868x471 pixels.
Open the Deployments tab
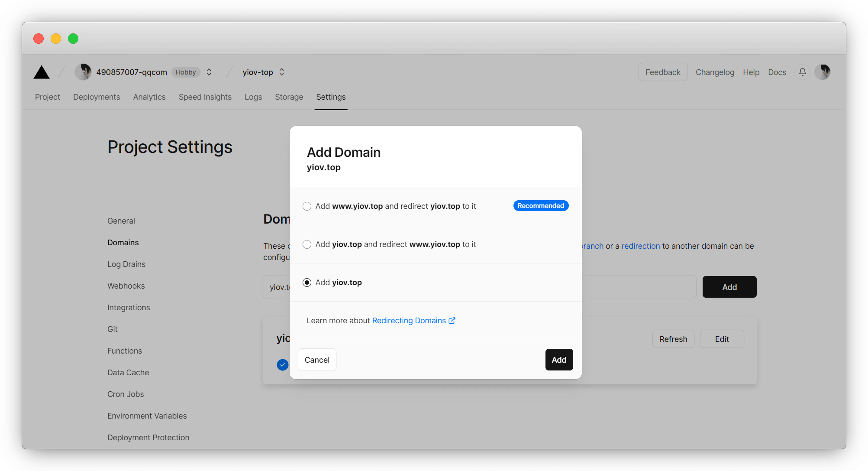(97, 97)
